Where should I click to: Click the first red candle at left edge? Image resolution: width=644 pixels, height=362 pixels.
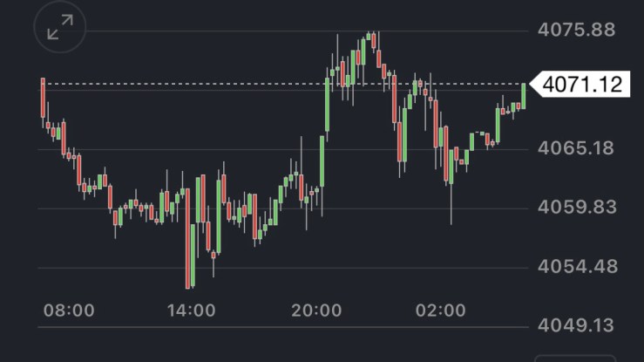click(42, 98)
